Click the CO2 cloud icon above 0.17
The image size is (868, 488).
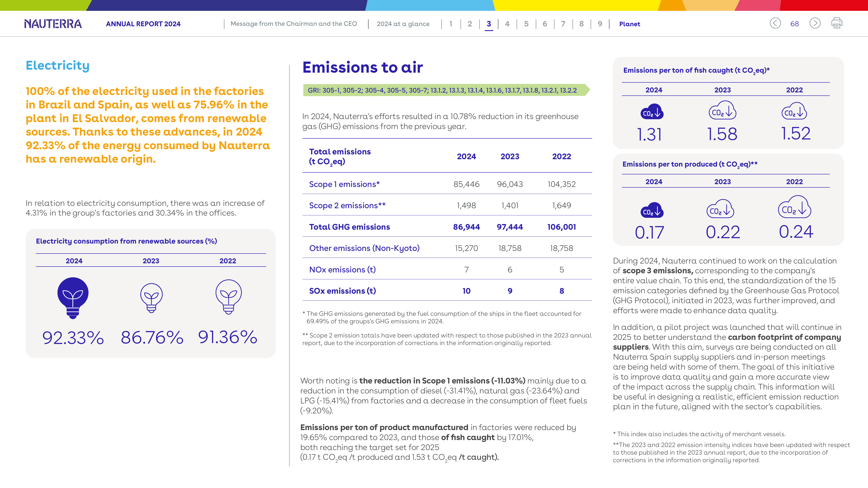coord(652,210)
